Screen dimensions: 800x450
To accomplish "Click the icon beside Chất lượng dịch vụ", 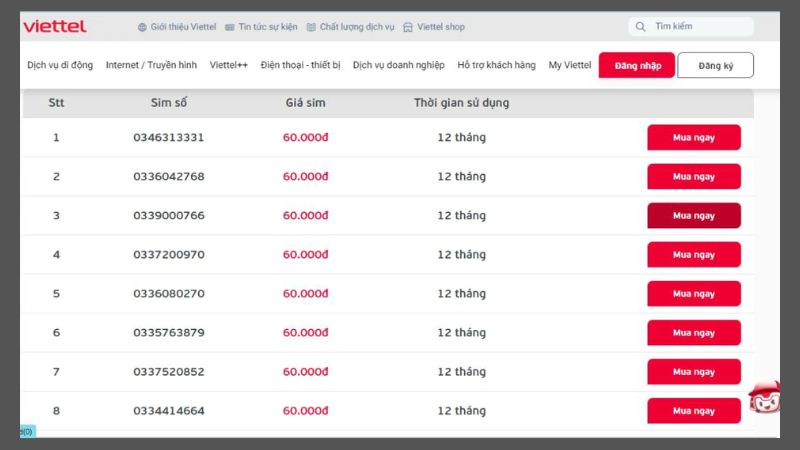I will tap(311, 27).
